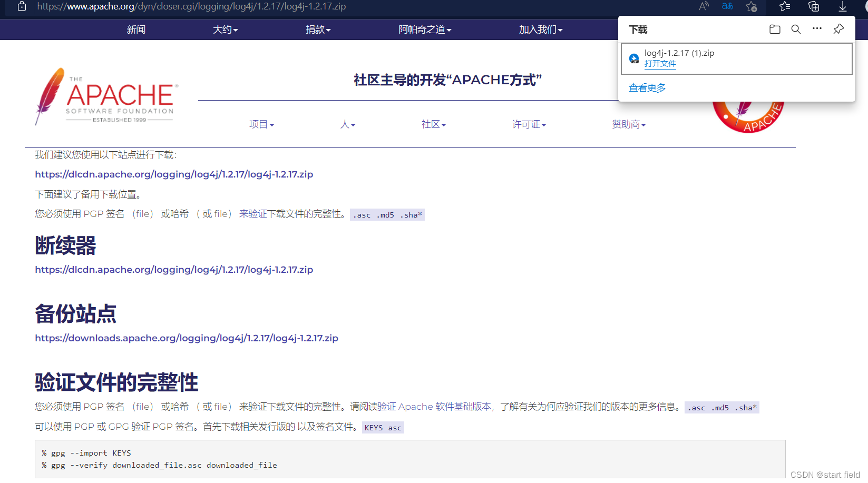Expand the 项目 dropdown menu

pos(261,124)
